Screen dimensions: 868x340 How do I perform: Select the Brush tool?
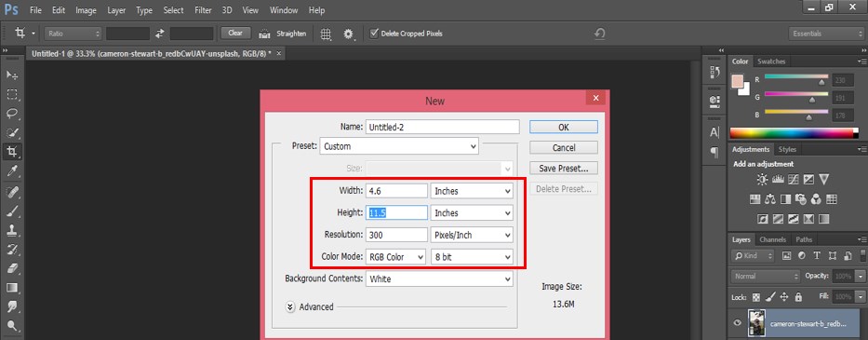[x=12, y=211]
